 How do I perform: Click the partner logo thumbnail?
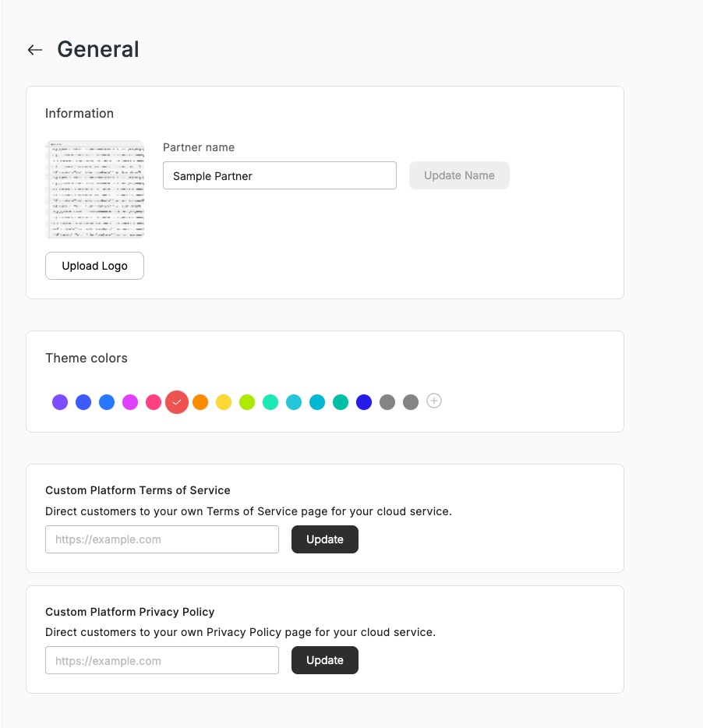[x=95, y=189]
